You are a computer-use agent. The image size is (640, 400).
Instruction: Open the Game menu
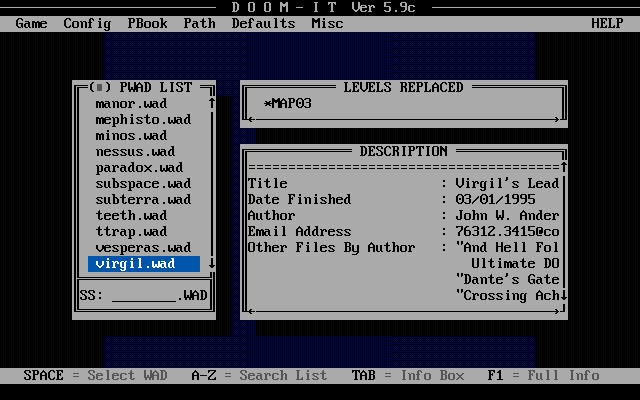[x=31, y=24]
